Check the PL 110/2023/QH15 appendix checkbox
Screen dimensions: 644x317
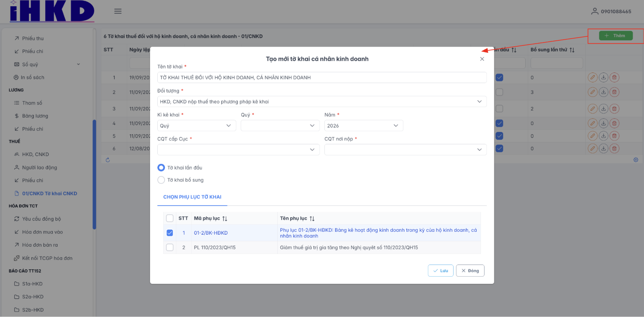pyautogui.click(x=170, y=247)
